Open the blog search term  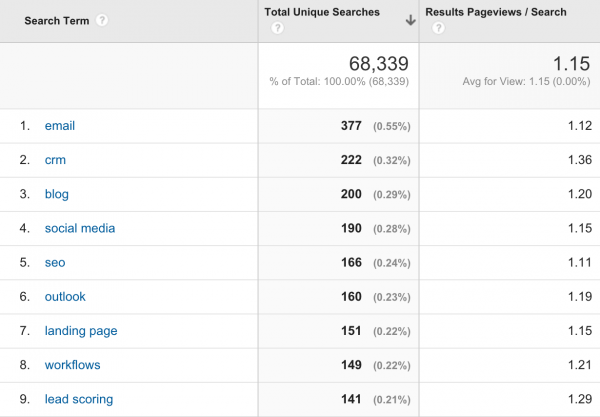coord(57,194)
